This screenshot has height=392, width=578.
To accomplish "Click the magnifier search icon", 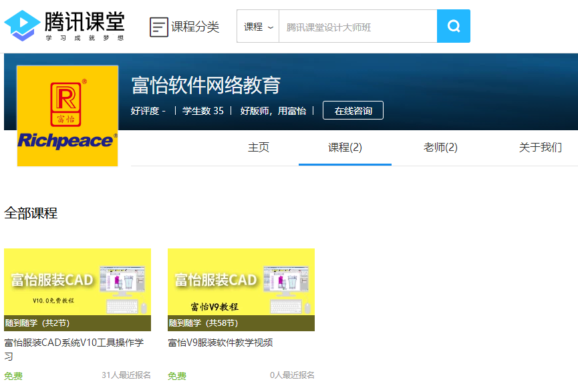I will [454, 26].
